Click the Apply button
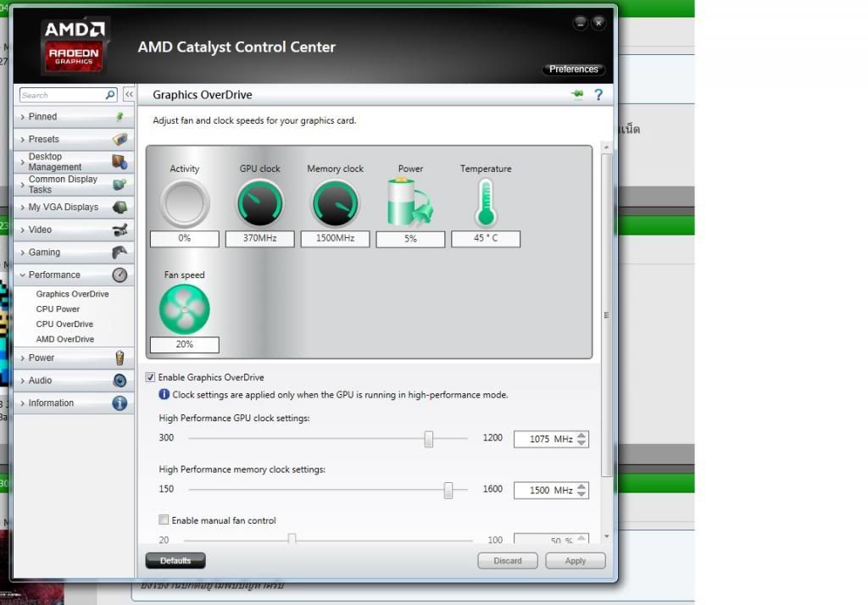The image size is (868, 605). click(x=576, y=561)
